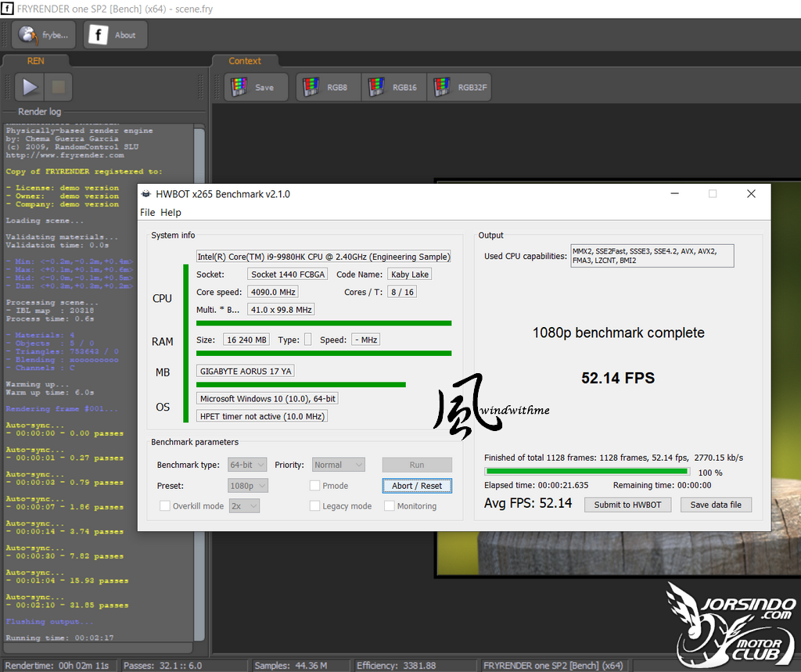
Task: Stop rendering with the stop button
Action: (x=58, y=87)
